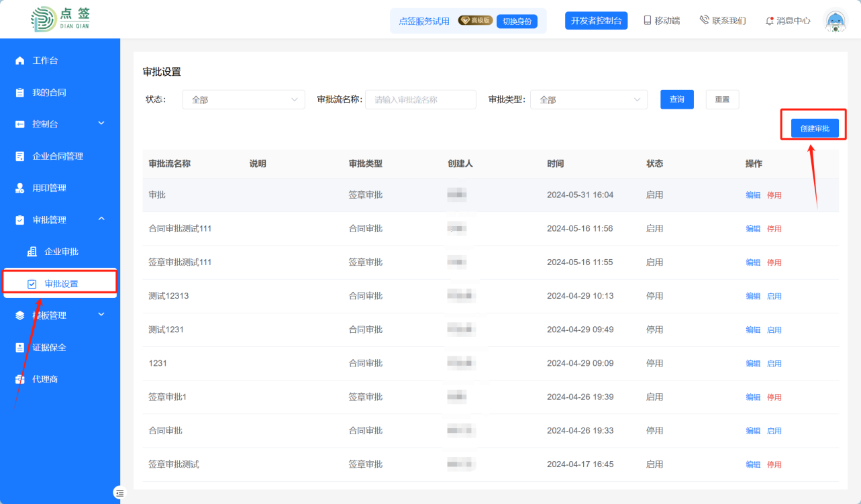
Task: Open the 审批类型 dropdown filter
Action: click(x=589, y=99)
